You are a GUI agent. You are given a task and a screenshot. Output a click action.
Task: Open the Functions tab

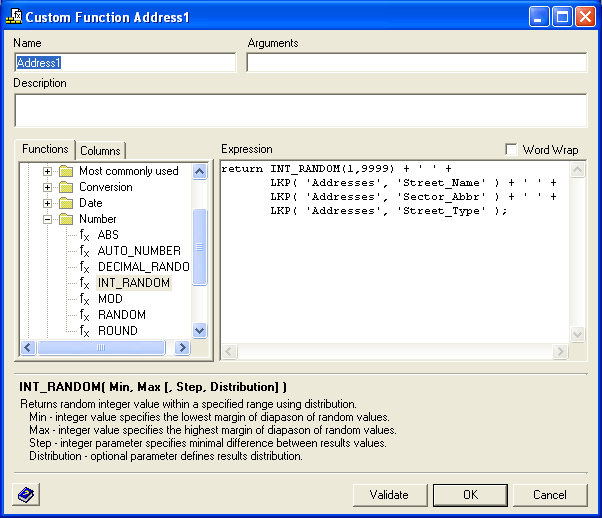coord(46,149)
